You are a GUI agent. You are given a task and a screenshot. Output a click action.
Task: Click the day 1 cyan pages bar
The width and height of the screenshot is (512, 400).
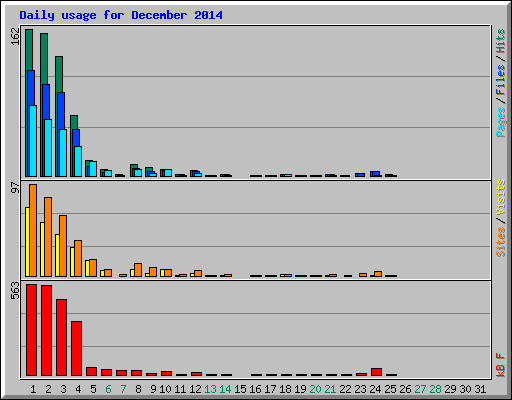coord(33,141)
